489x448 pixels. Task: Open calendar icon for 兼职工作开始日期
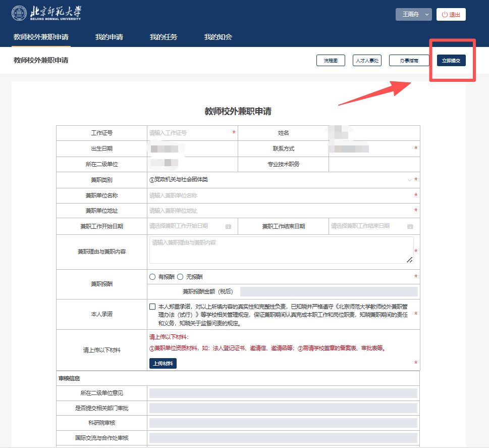228,226
